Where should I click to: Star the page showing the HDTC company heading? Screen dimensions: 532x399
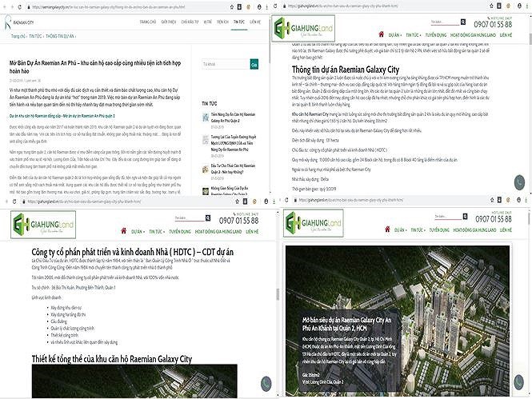[237, 201]
